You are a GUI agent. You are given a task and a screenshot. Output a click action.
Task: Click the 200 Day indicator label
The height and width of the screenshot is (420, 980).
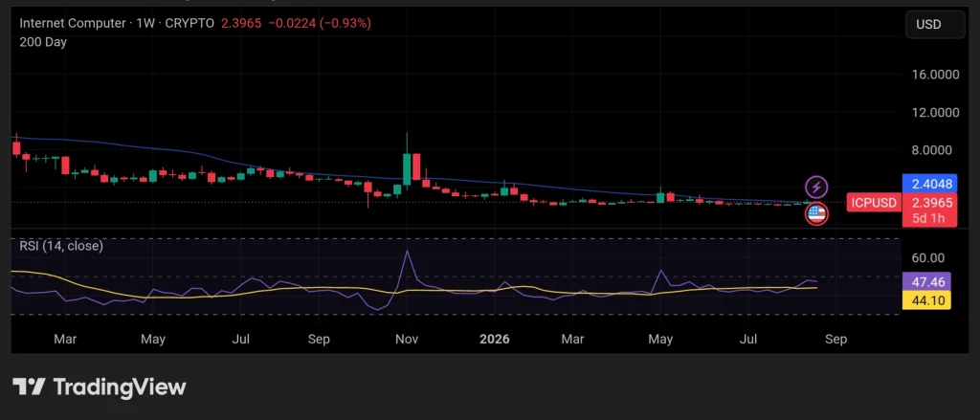click(43, 42)
